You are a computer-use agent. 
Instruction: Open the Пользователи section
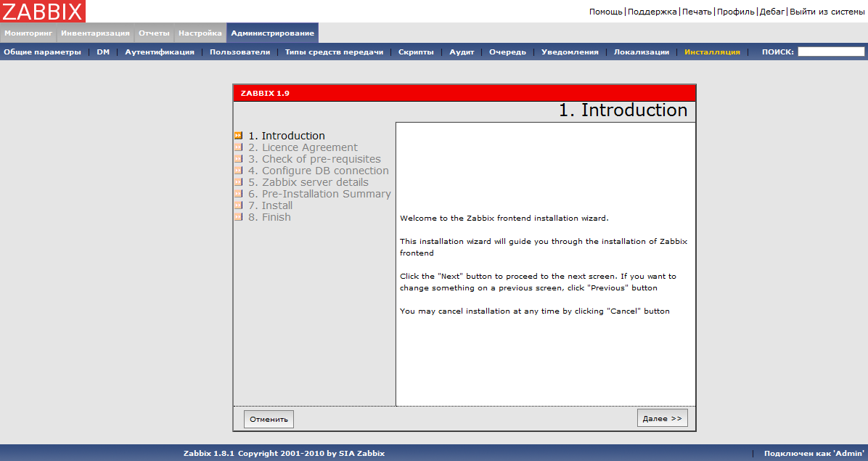239,52
